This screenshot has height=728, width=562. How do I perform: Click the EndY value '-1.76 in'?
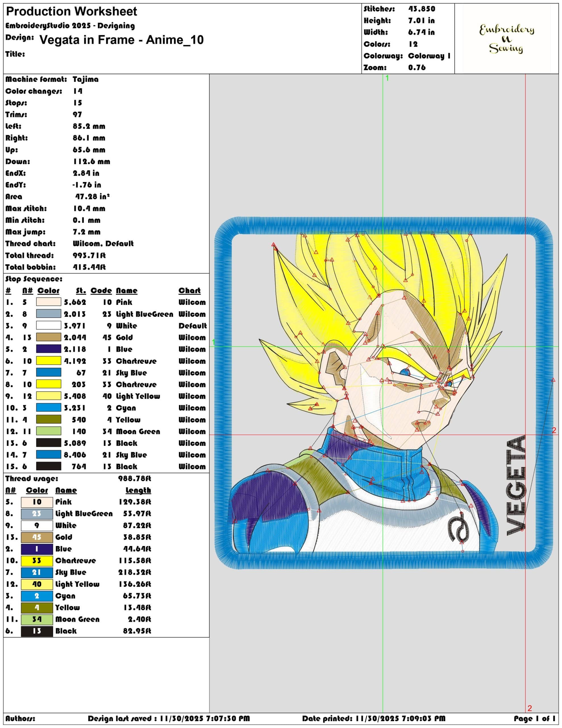tap(87, 185)
